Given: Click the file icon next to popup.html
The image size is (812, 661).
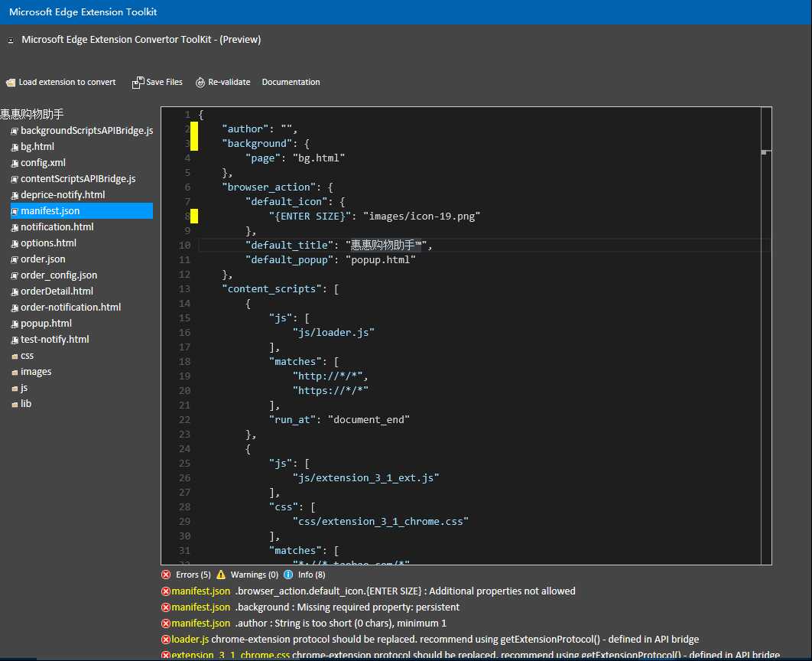Looking at the screenshot, I should tap(15, 324).
